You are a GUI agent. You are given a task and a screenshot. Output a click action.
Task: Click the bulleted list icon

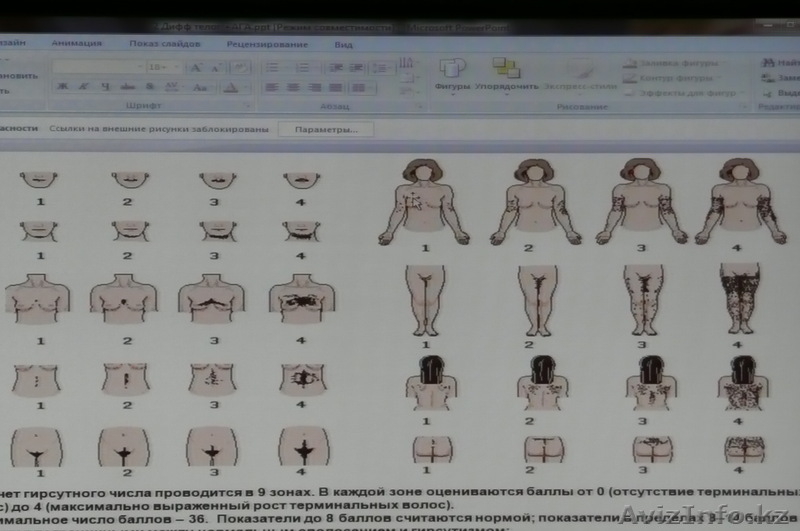(x=271, y=67)
